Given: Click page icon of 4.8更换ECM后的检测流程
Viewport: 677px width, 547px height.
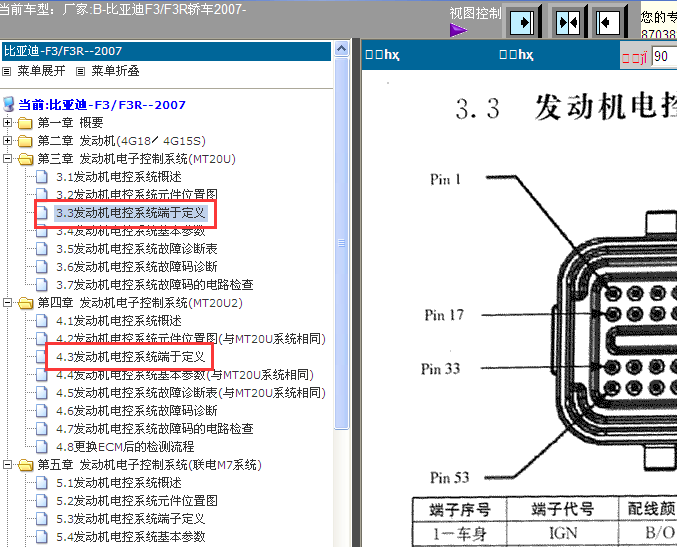Looking at the screenshot, I should [x=42, y=446].
